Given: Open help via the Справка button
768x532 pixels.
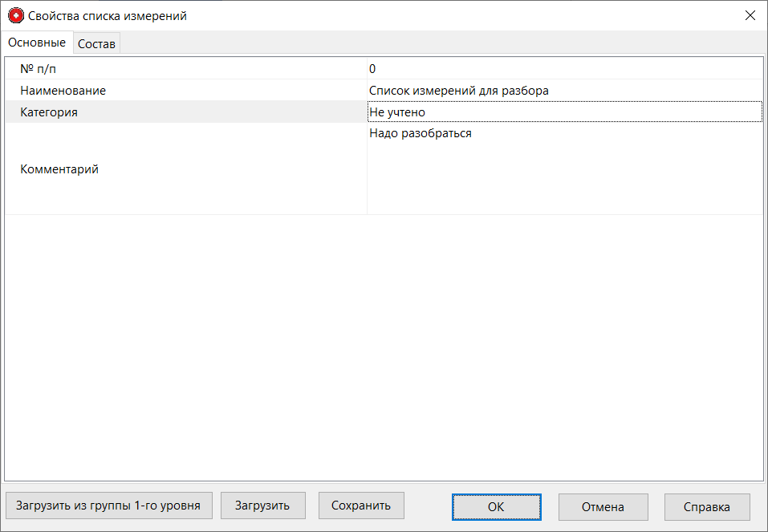Looking at the screenshot, I should (706, 506).
